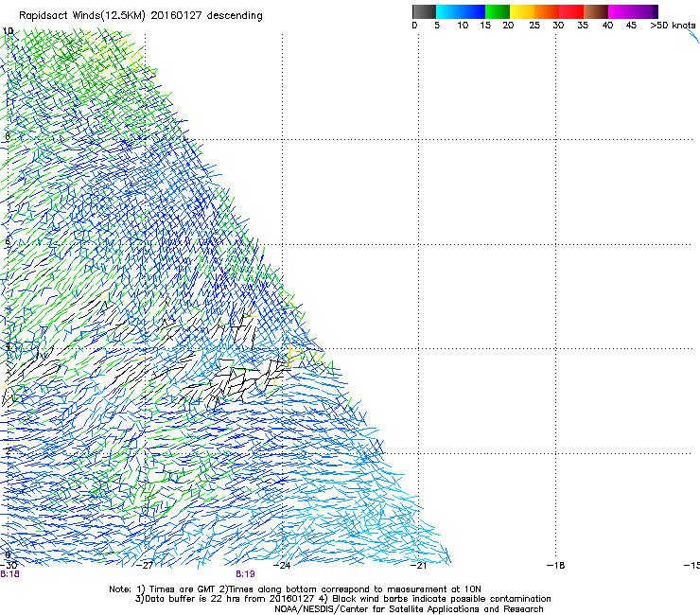Select the brown 35-40 knots legend segment
This screenshot has width=700, height=615.
coord(596,11)
